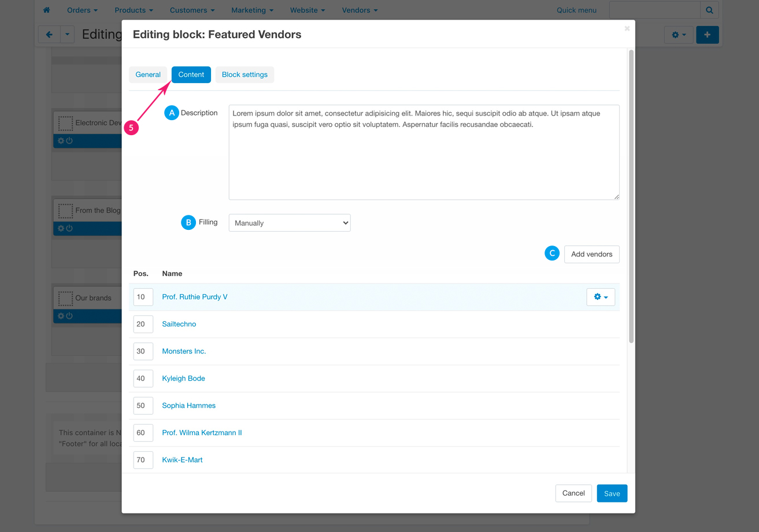
Task: Open the top-right gear settings dropdown
Action: (678, 35)
